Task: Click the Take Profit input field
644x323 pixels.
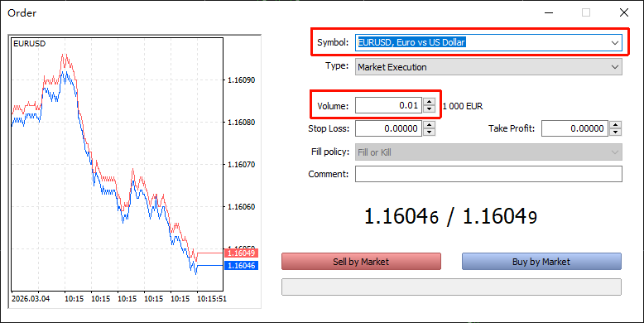Action: (x=574, y=128)
